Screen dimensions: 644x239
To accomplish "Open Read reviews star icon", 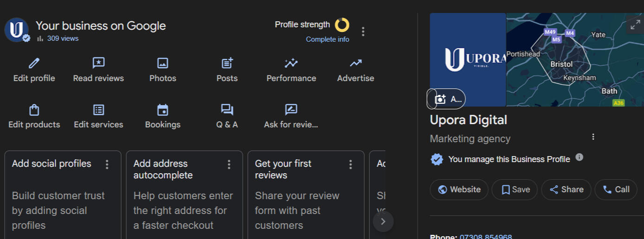I will coord(98,63).
